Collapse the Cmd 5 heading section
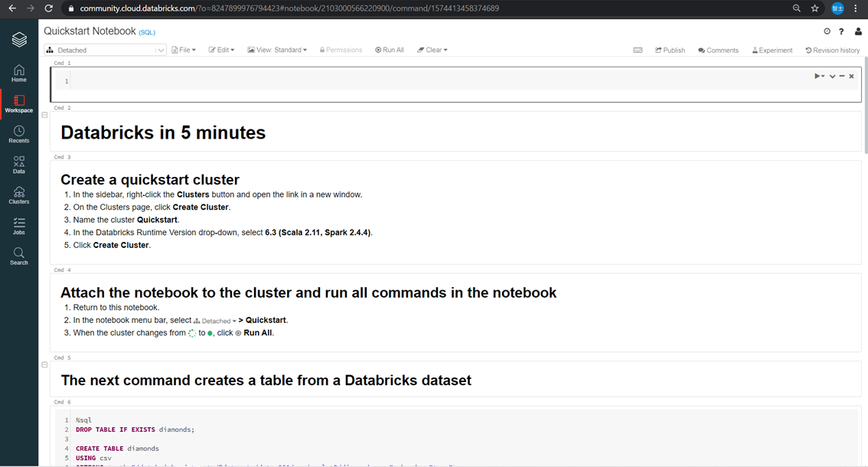868x467 pixels. 45,365
